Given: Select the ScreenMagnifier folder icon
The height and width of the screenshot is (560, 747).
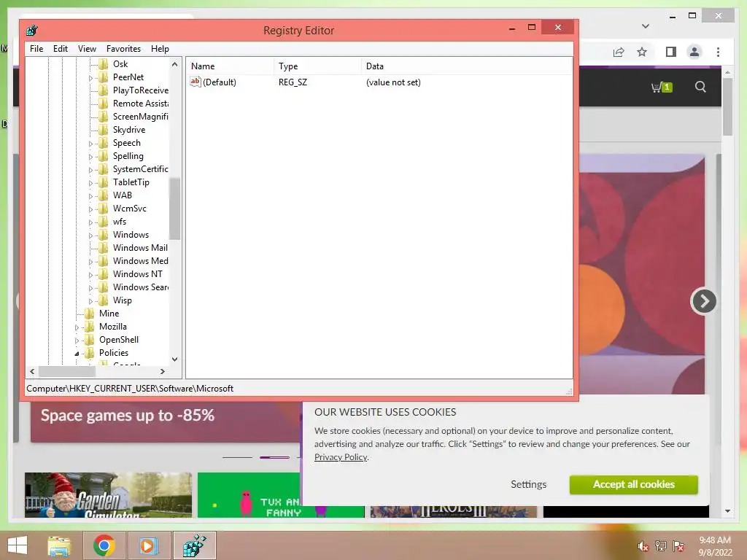Looking at the screenshot, I should [x=104, y=116].
